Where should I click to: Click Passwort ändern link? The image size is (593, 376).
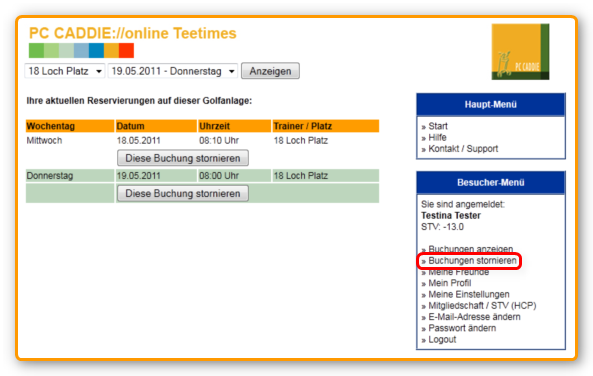tap(462, 328)
